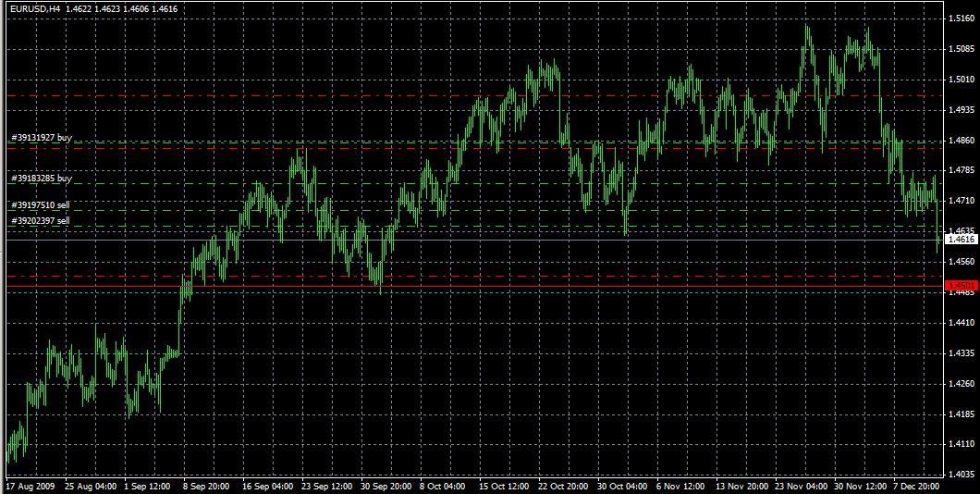Click the 1.4185 price scale label
The height and width of the screenshot is (494, 980).
coord(960,414)
